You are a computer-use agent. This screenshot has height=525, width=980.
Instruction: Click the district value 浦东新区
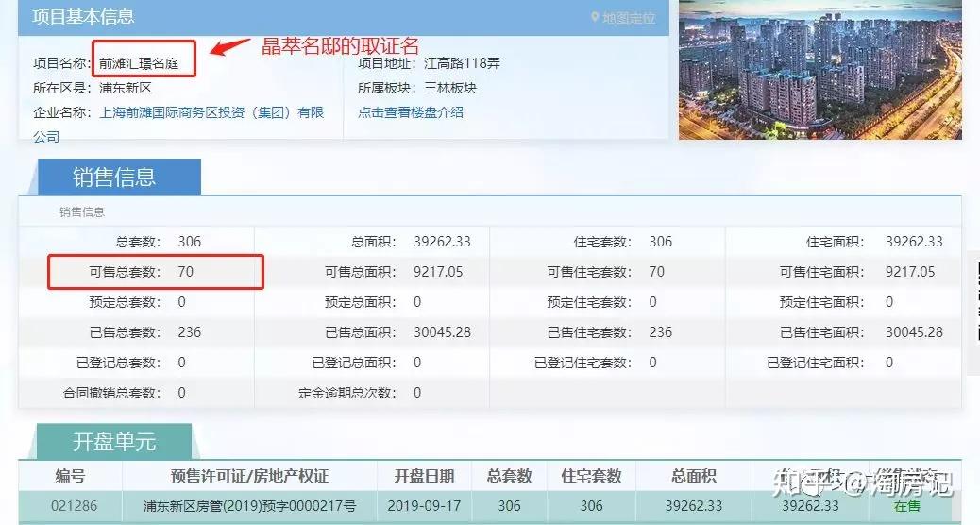[125, 88]
